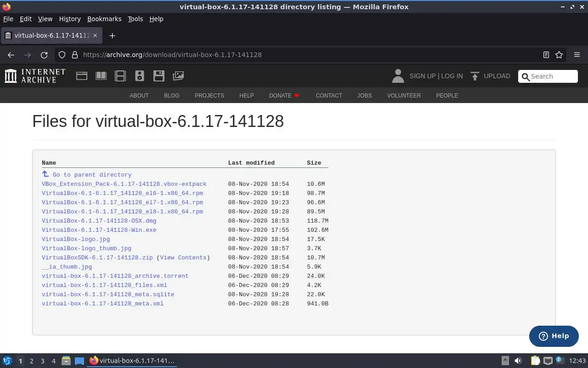588x368 pixels.
Task: Open the Tools menu
Action: pyautogui.click(x=136, y=19)
